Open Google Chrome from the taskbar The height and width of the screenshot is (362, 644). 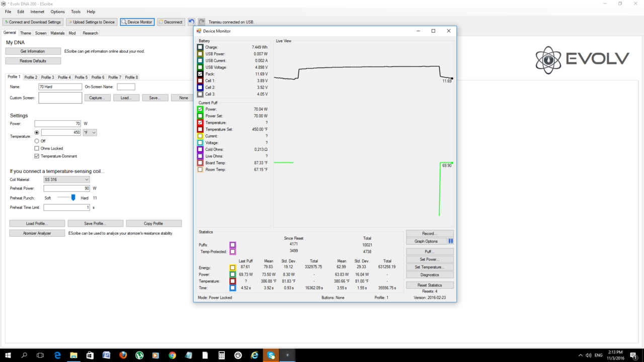(x=172, y=355)
